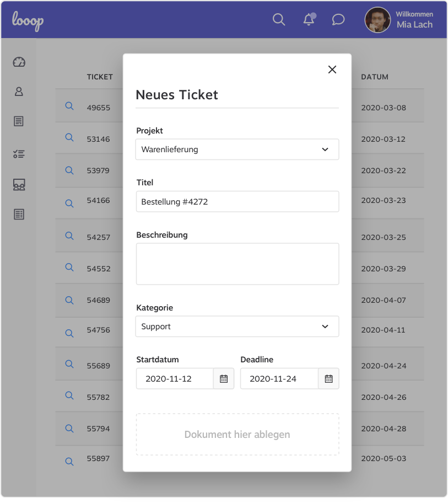Open the team group sidebar icon
Viewport: 448px width, 503px height.
(19, 185)
